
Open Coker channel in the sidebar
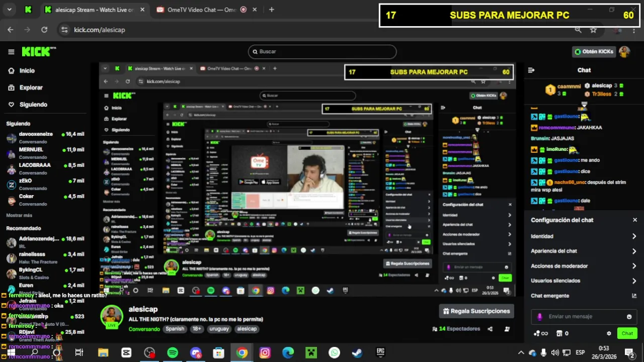(45, 200)
